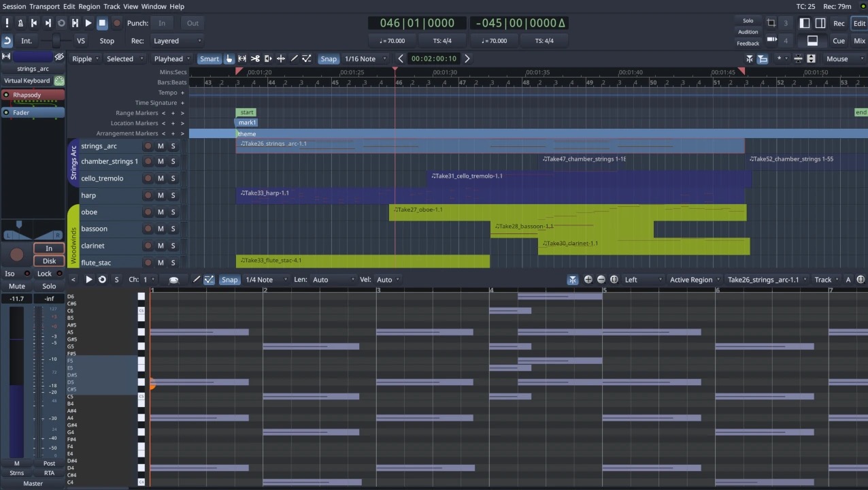
Task: Open the Playhead edit point dropdown
Action: tap(172, 59)
